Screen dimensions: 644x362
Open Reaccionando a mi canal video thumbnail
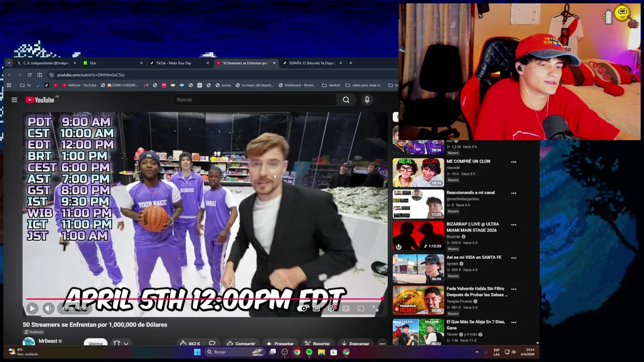418,204
